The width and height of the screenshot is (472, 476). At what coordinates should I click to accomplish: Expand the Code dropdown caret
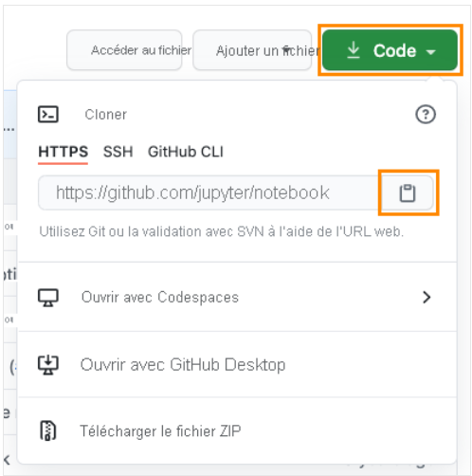pyautogui.click(x=431, y=52)
